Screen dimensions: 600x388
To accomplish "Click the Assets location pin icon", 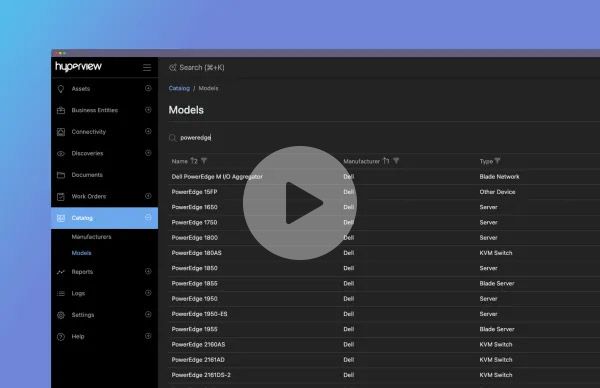I will pos(61,89).
